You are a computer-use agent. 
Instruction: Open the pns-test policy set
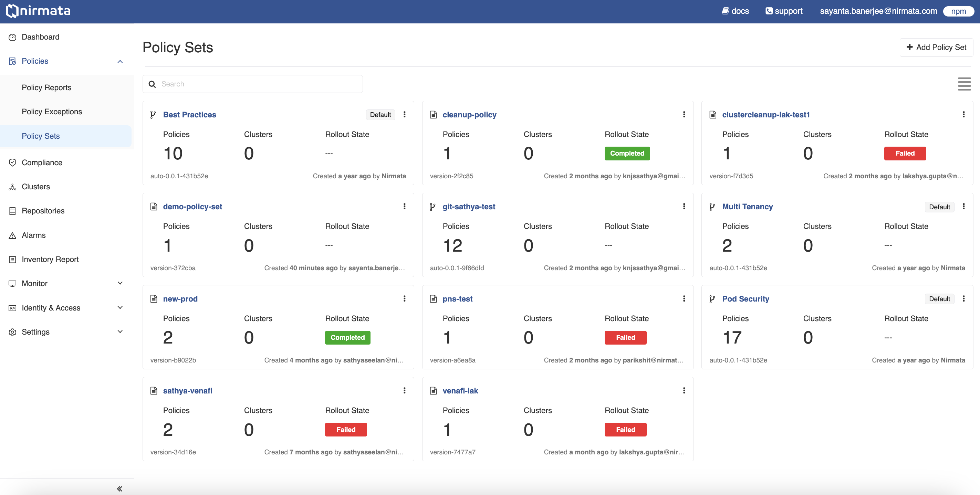coord(457,299)
